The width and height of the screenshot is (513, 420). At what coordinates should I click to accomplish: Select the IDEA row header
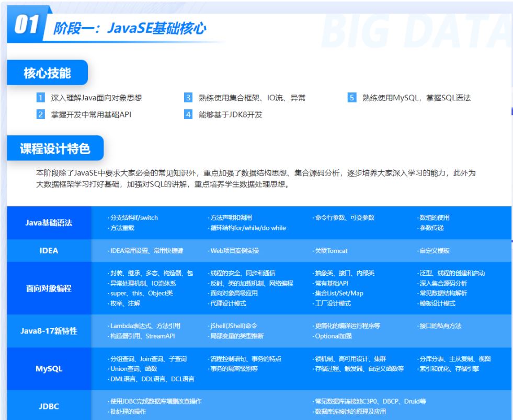point(49,251)
